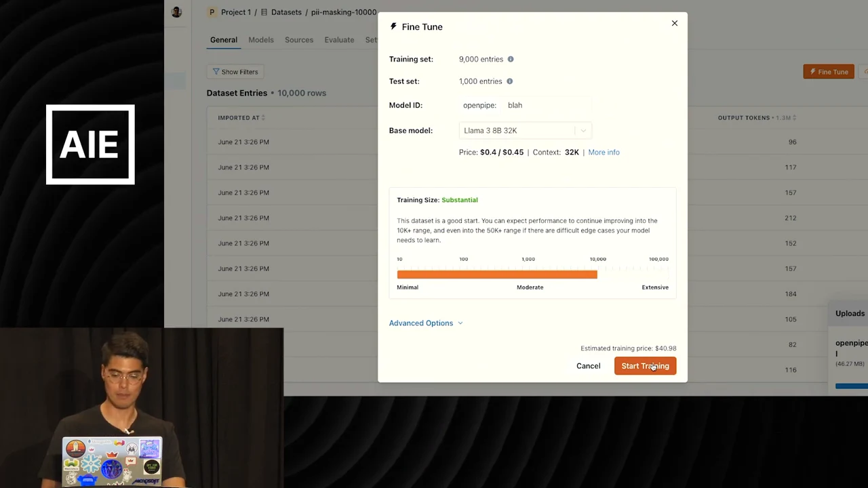Click the orange Fine Tune button in header
Screen dimensions: 868x488
click(829, 72)
